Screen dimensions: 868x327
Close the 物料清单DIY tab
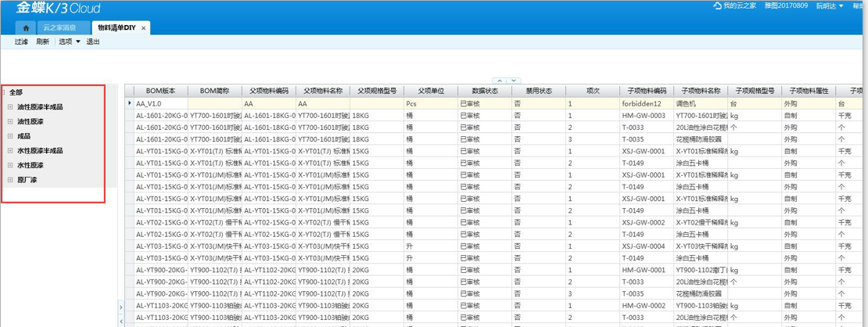point(144,28)
